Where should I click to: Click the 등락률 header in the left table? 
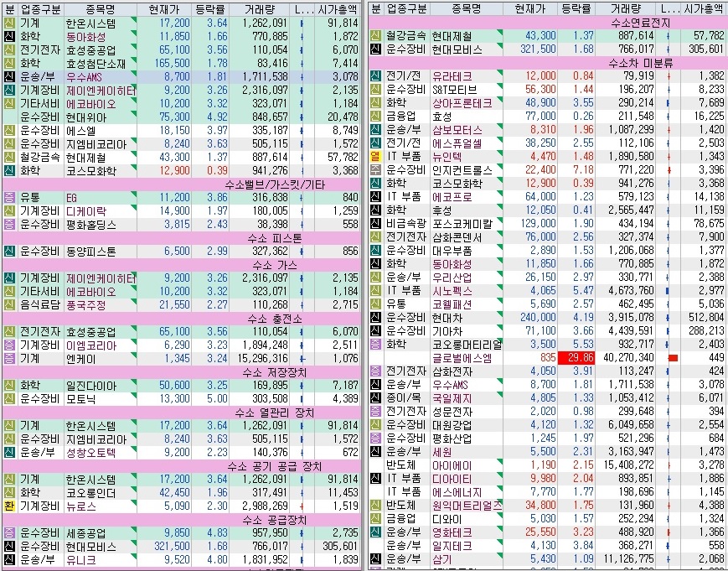coord(210,9)
